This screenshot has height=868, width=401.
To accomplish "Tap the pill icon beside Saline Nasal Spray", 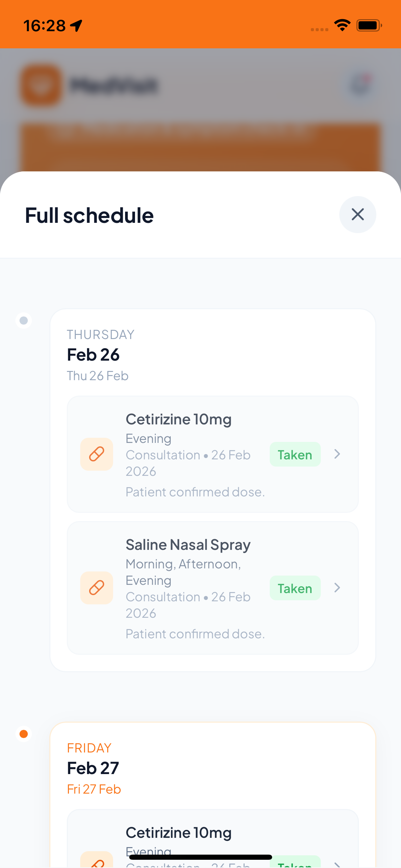I will (x=97, y=588).
